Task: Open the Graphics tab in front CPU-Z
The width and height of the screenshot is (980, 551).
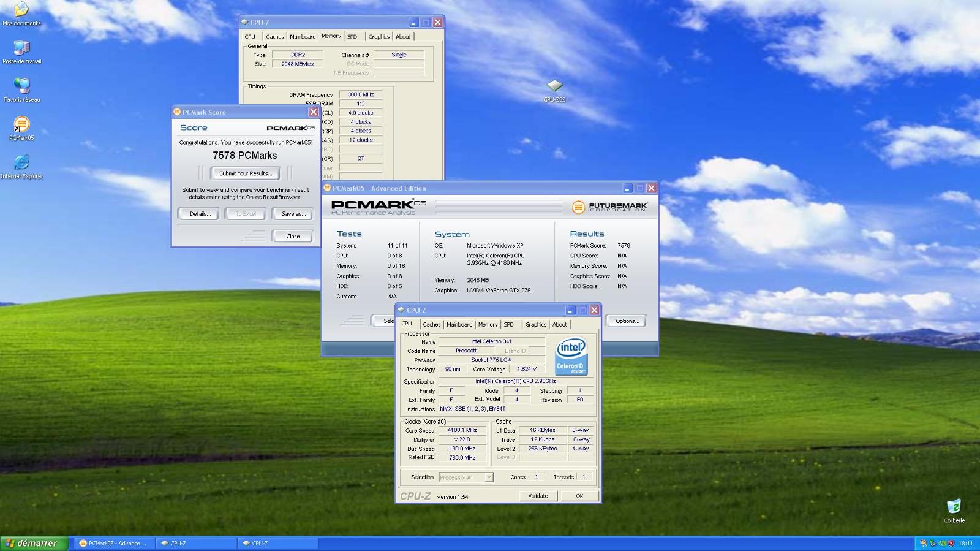Action: pos(535,324)
